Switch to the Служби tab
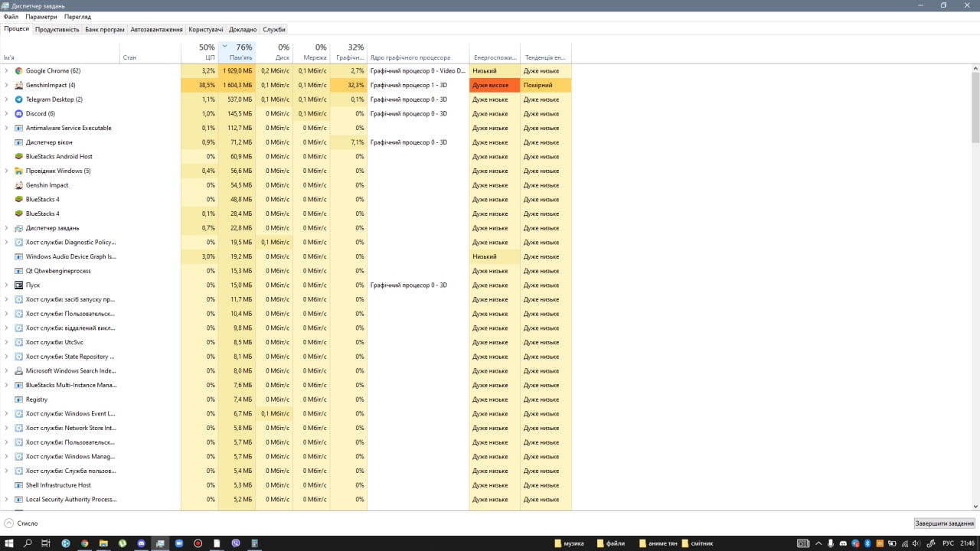Viewport: 980px width, 551px height. 274,29
